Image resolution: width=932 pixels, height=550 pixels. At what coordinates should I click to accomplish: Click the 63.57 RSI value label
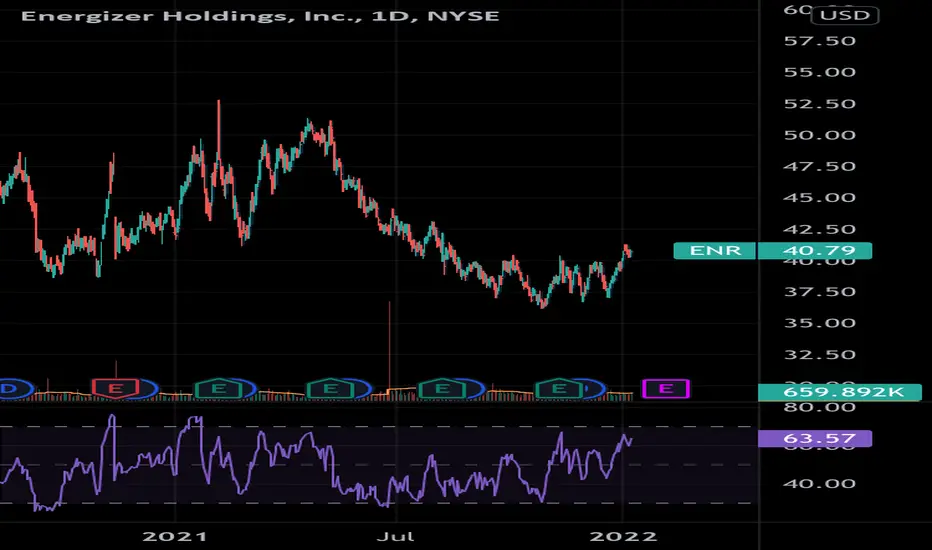815,439
